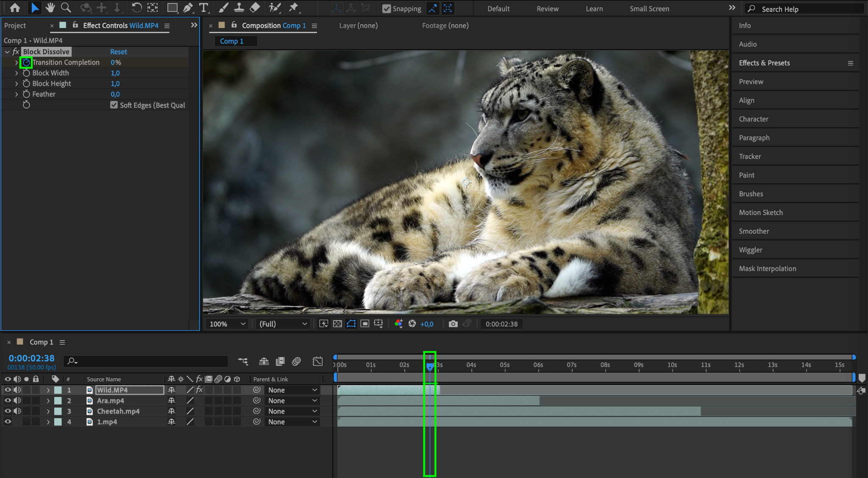Select the Type tool
This screenshot has width=868, height=478.
pyautogui.click(x=204, y=8)
